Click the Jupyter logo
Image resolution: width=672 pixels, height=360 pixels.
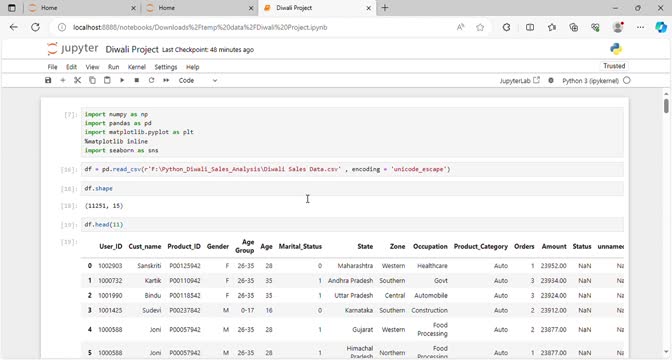click(x=73, y=49)
